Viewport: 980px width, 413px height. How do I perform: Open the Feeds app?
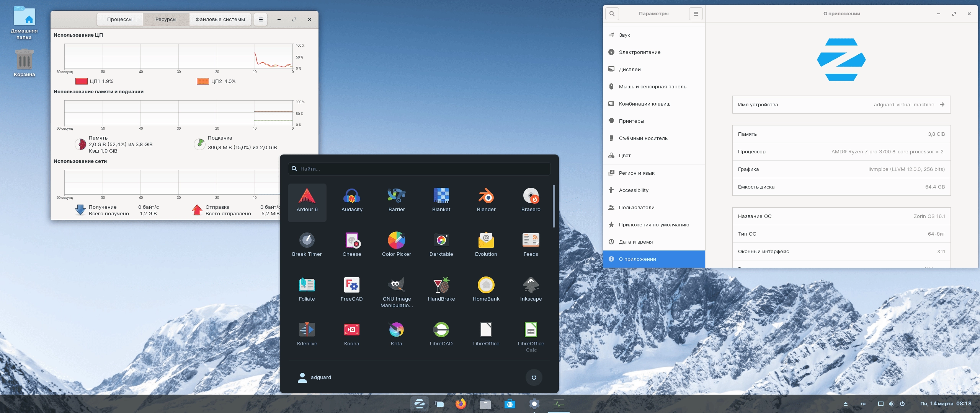click(531, 247)
